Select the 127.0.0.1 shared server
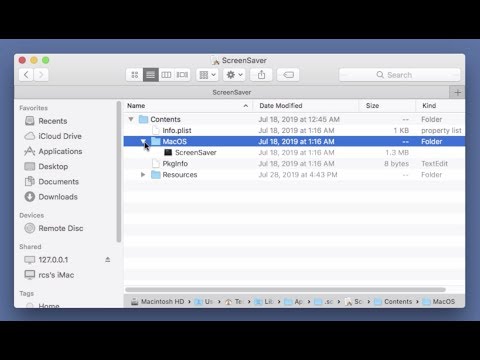 coord(53,259)
